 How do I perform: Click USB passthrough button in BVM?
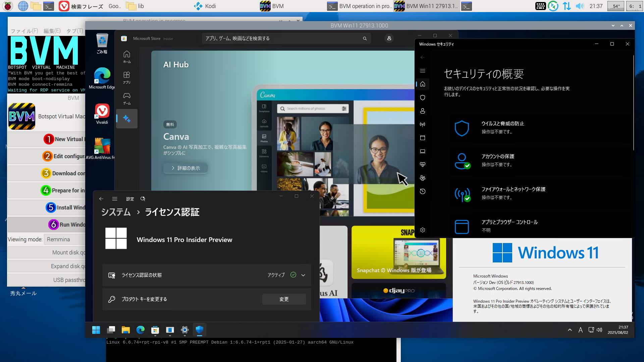[47, 280]
